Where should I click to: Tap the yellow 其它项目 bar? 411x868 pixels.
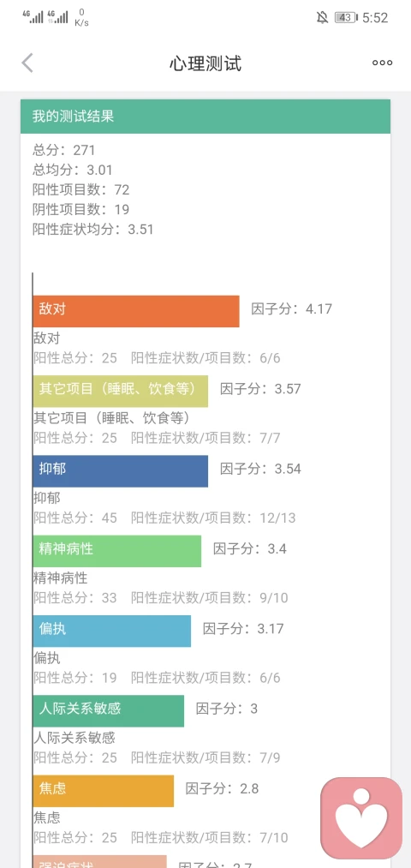point(121,392)
